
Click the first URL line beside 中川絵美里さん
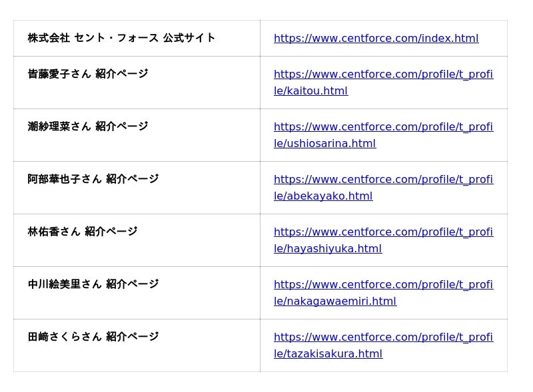pos(383,285)
